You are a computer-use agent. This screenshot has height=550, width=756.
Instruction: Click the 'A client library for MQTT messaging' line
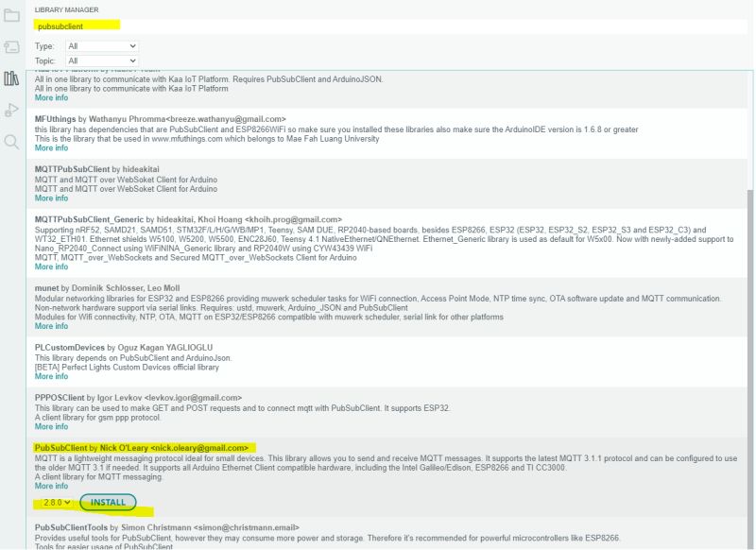[x=99, y=476]
